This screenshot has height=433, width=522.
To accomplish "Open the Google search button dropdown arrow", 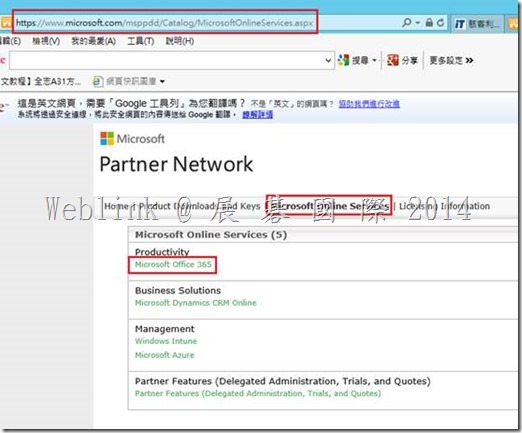I will pyautogui.click(x=374, y=60).
